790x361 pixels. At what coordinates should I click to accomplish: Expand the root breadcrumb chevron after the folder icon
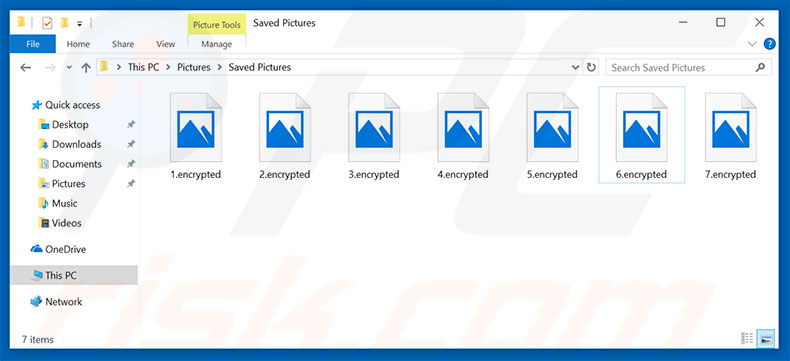coord(119,67)
